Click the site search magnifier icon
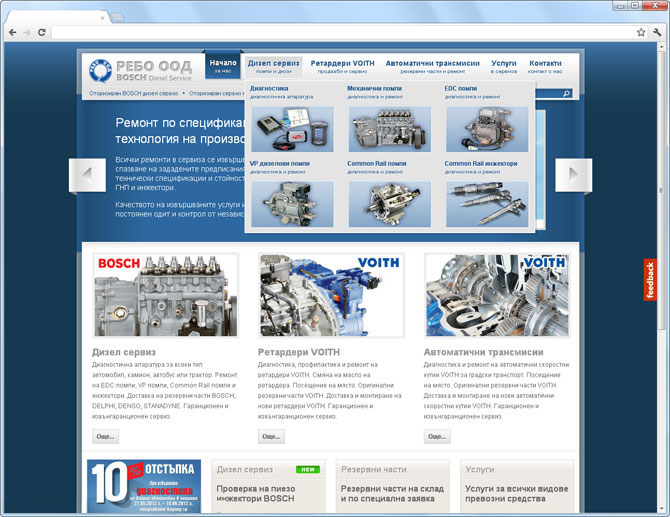The image size is (670, 517). (x=566, y=93)
